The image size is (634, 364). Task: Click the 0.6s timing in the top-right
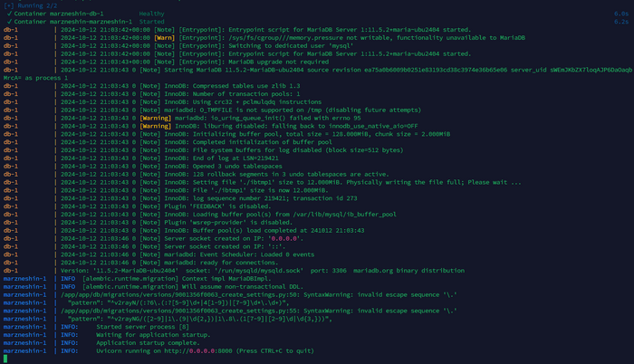(x=620, y=14)
